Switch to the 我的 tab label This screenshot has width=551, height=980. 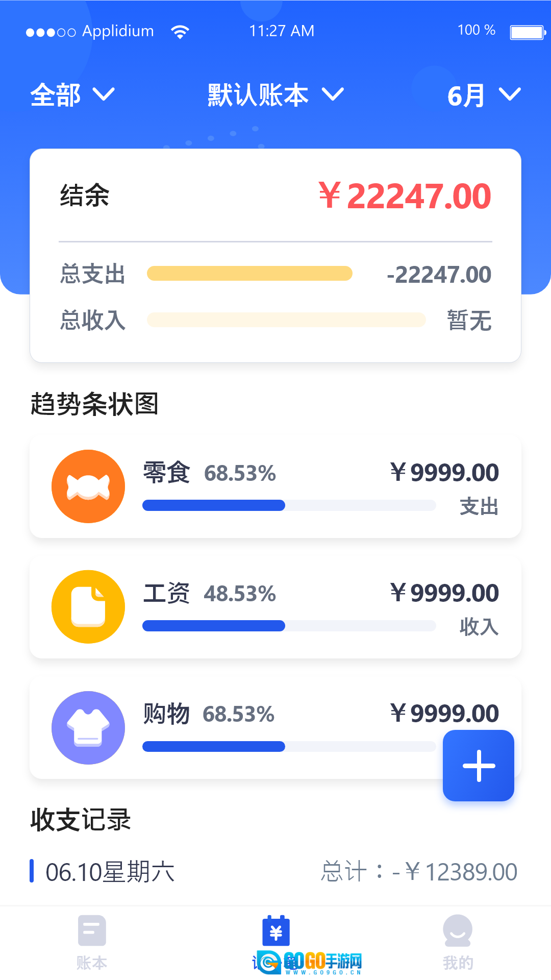click(458, 963)
